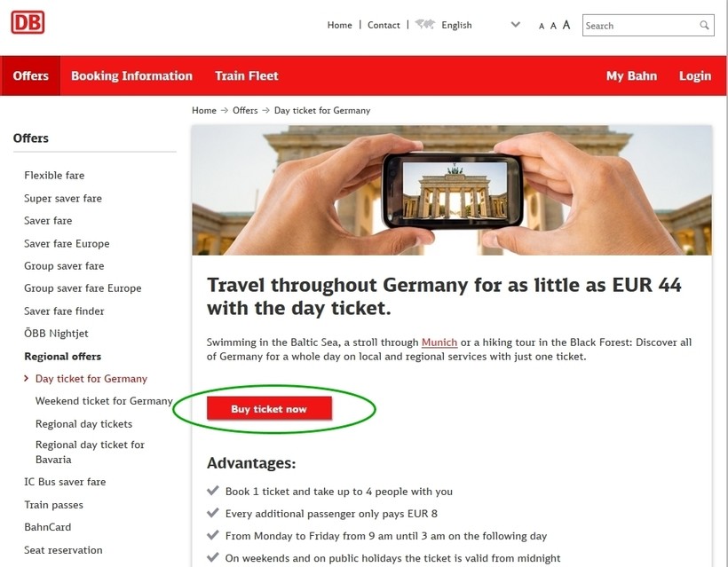The image size is (728, 567).
Task: Open the English language dropdown arrow
Action: (x=515, y=25)
